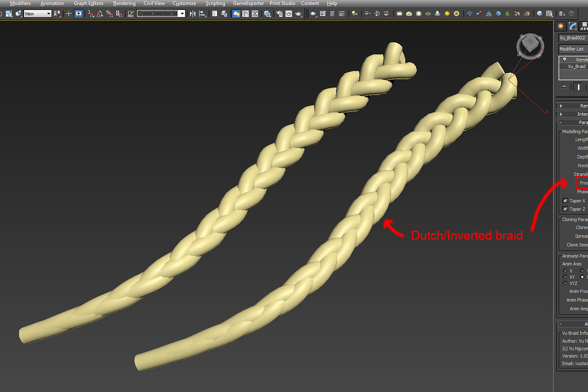This screenshot has width=588, height=392.
Task: Select the X Anim Axis radio button
Action: [565, 270]
